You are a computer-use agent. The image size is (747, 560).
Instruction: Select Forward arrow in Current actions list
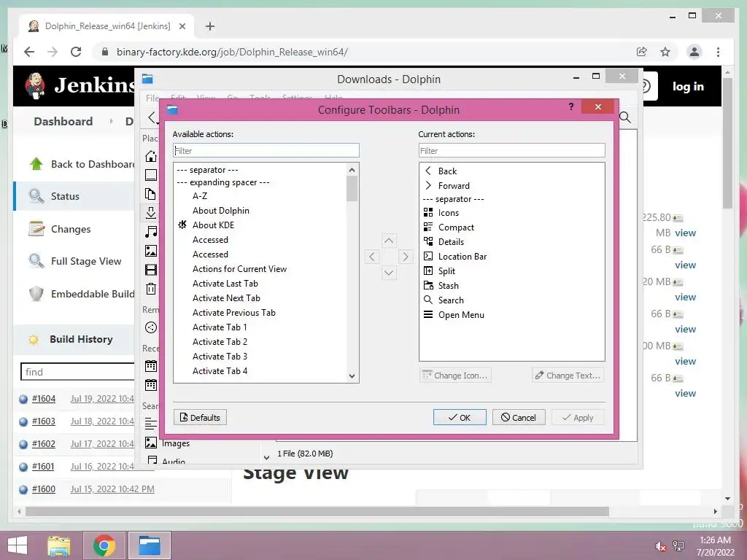(428, 185)
